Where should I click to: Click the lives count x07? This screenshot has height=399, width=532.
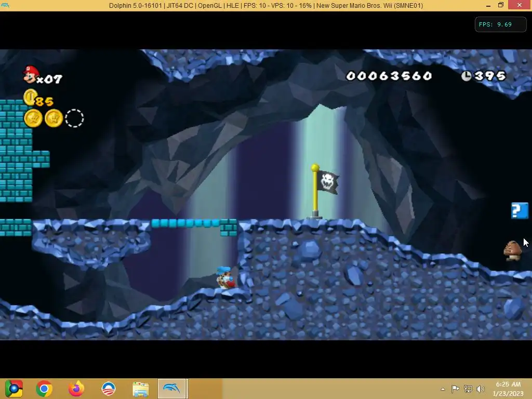tap(49, 79)
